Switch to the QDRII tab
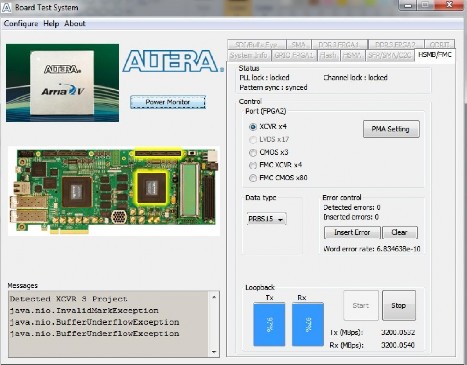Screen dimensions: 467x365 pos(439,44)
